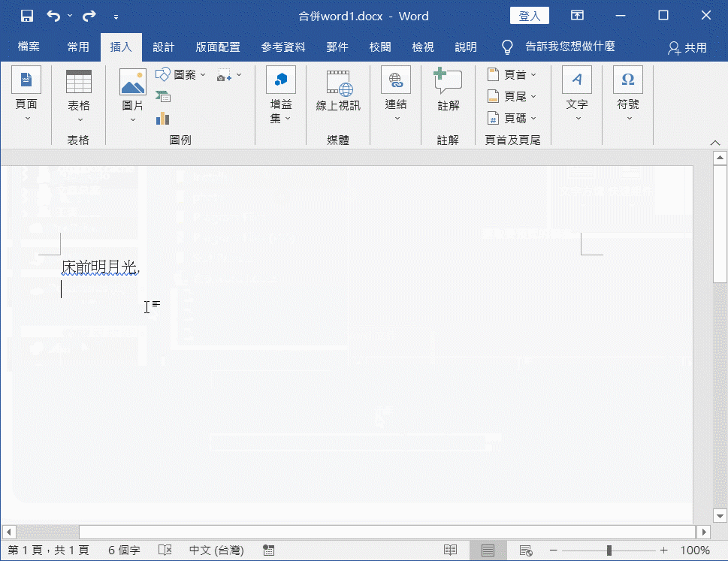Click the 登入 sign-in button
This screenshot has width=728, height=561.
coord(529,16)
